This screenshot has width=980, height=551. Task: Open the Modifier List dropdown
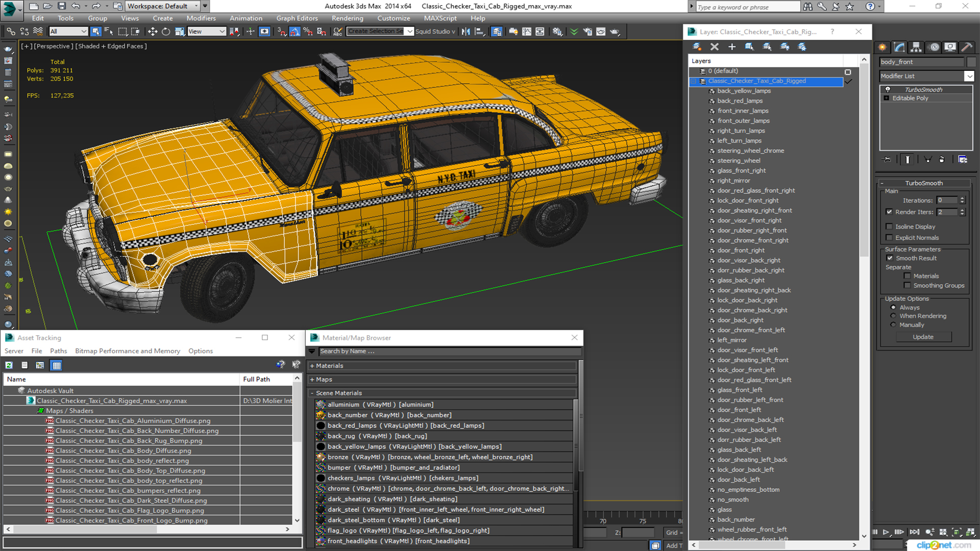(x=969, y=76)
